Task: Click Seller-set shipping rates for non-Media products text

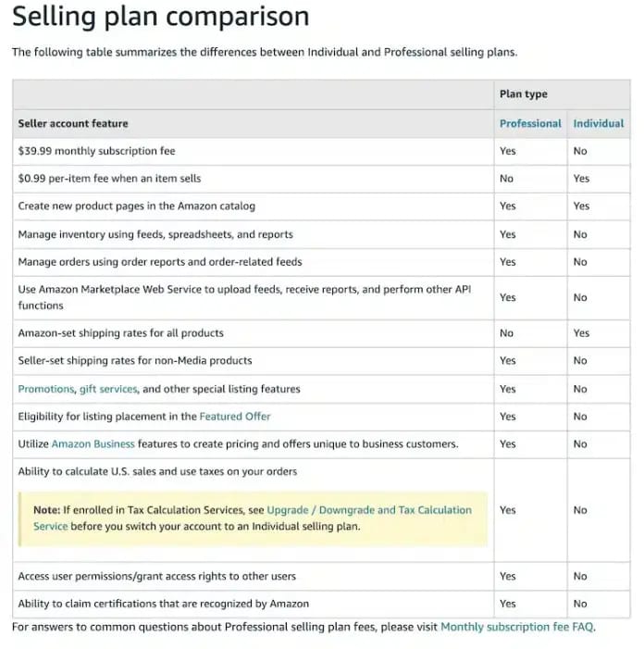Action: [x=134, y=361]
